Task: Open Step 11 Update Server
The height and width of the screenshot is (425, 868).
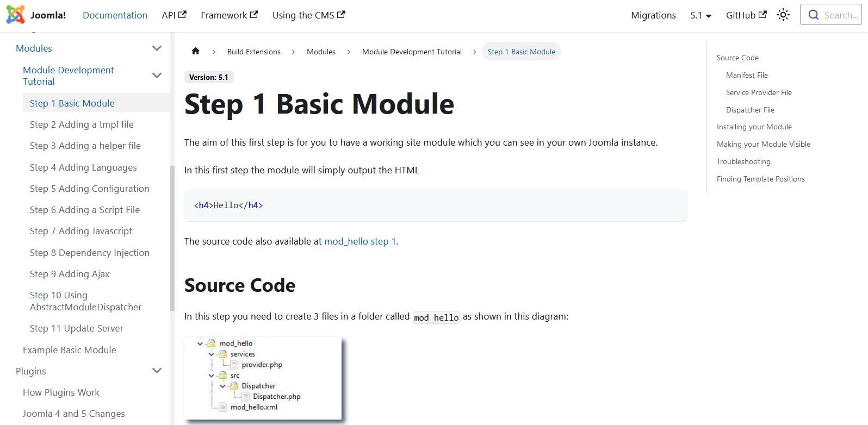Action: click(77, 328)
